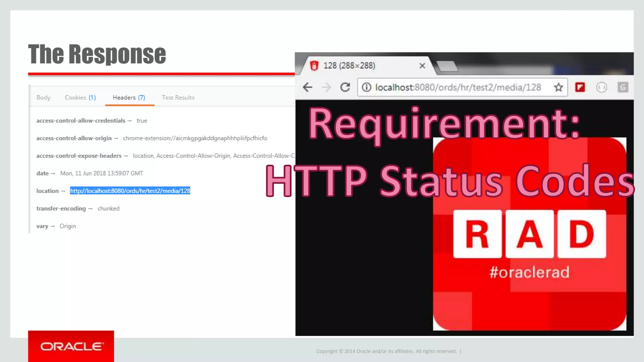Image resolution: width=644 pixels, height=362 pixels.
Task: Click the transfer-encoding header name
Action: 61,209
